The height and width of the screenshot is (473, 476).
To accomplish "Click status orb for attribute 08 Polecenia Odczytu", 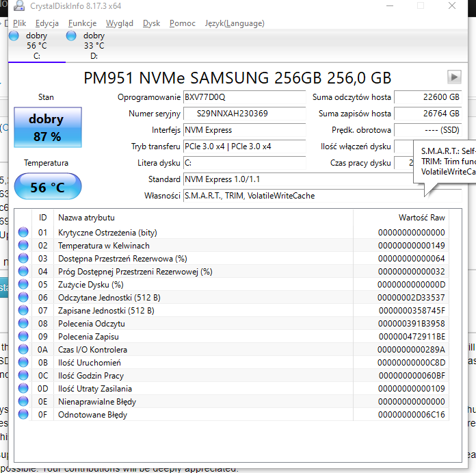I will [x=23, y=324].
